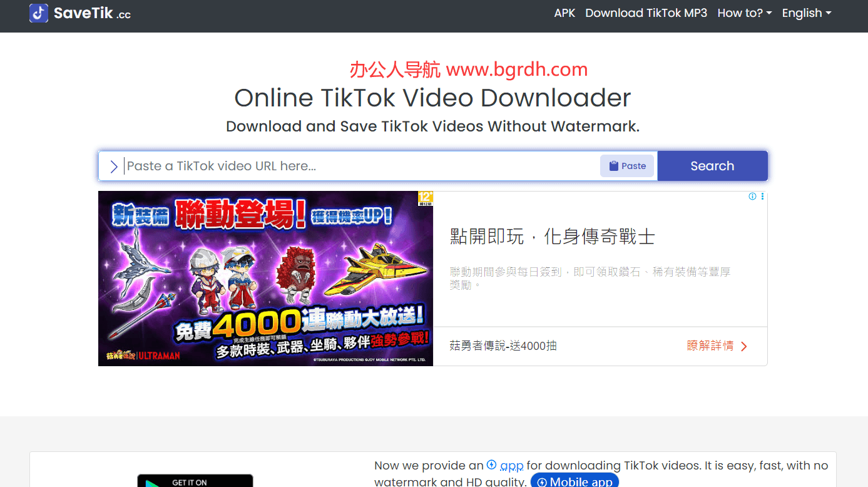Click the clipboard icon on the Paste button
Screen dimensions: 868x487
pos(615,165)
